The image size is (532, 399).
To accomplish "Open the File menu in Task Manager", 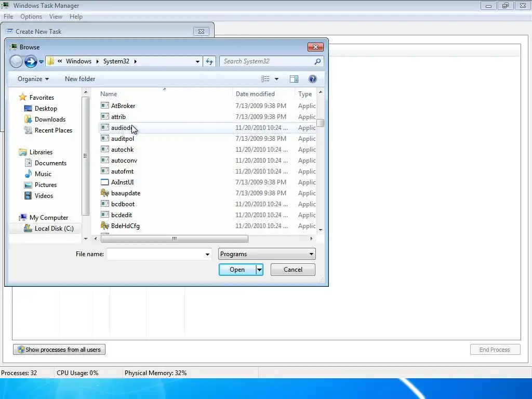I will pos(8,17).
